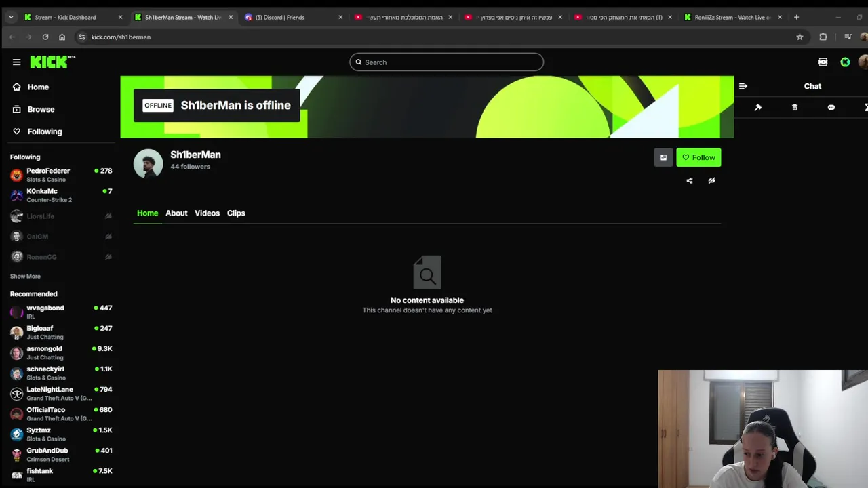This screenshot has width=868, height=488.
Task: Open a new browser tab
Action: [x=796, y=17]
